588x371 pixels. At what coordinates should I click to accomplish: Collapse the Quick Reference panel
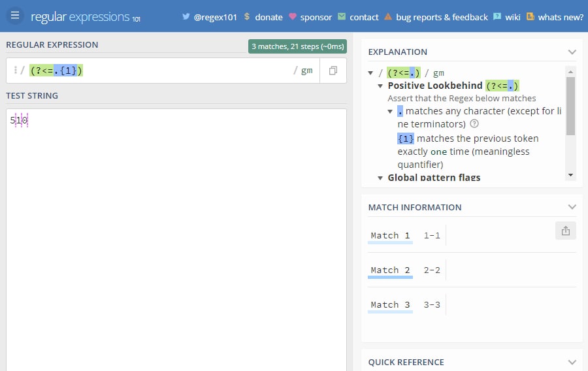(572, 362)
